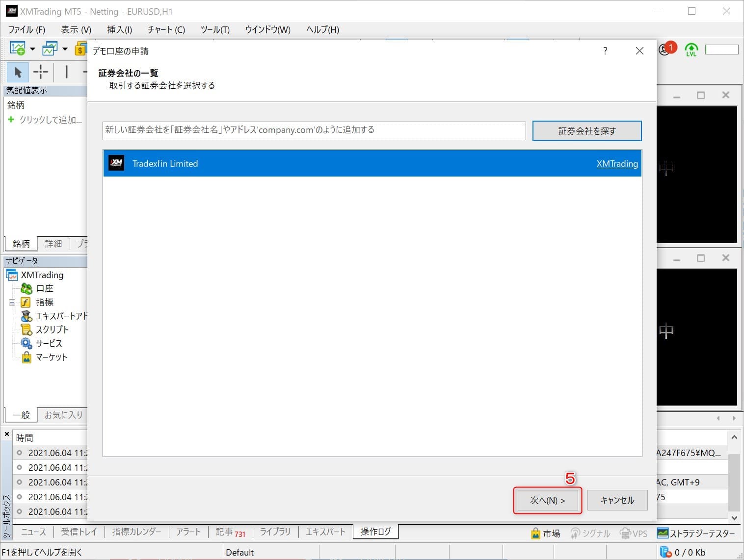This screenshot has width=744, height=560.
Task: Open the new chart dropdown arrow
Action: (32, 49)
